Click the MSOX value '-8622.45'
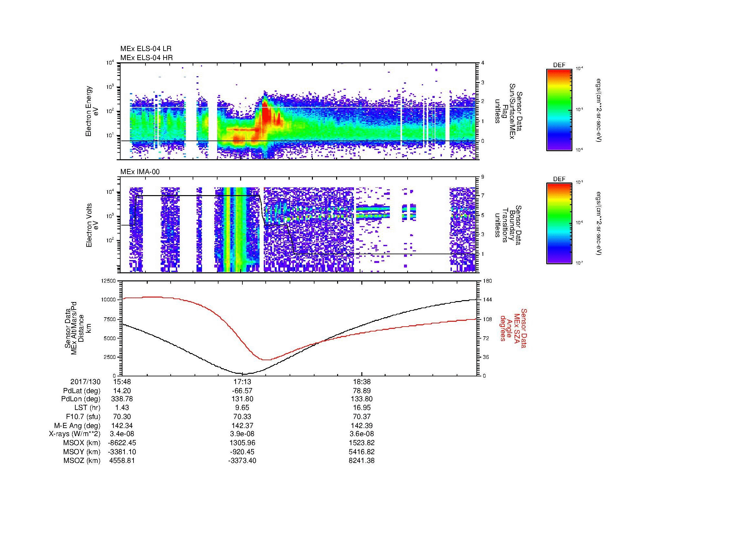Viewport: 756px width, 534px height. pyautogui.click(x=122, y=443)
